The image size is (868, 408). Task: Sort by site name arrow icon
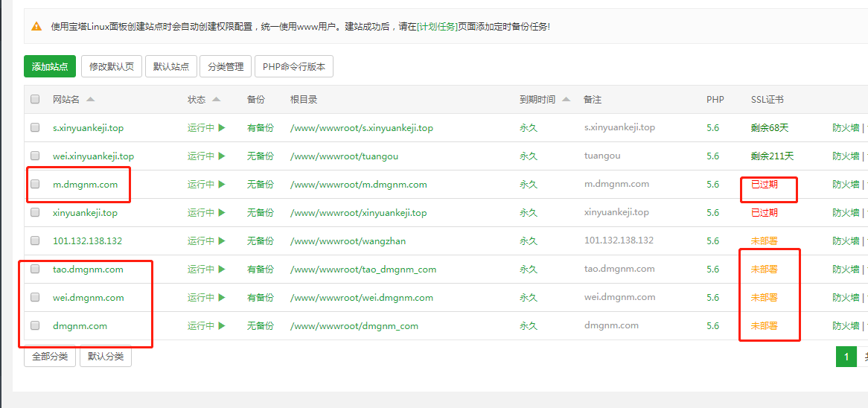click(x=90, y=100)
